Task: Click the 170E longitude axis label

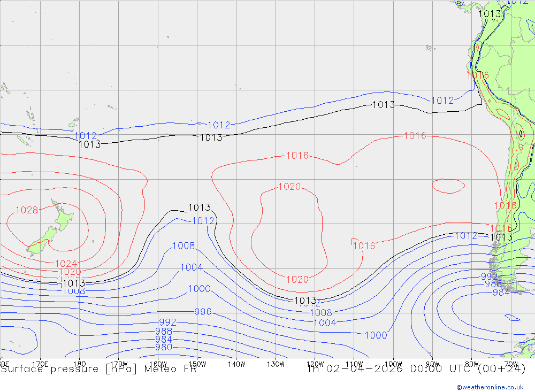Action: pos(40,364)
